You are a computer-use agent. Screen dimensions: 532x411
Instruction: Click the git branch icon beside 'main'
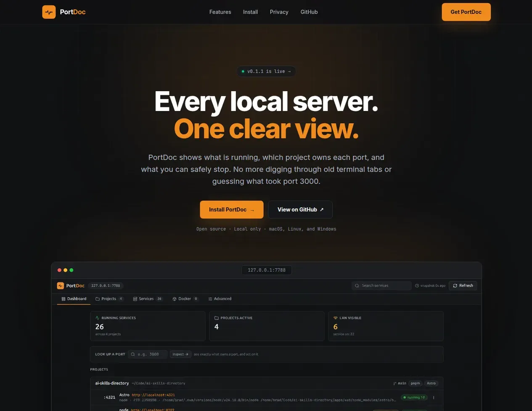point(395,383)
